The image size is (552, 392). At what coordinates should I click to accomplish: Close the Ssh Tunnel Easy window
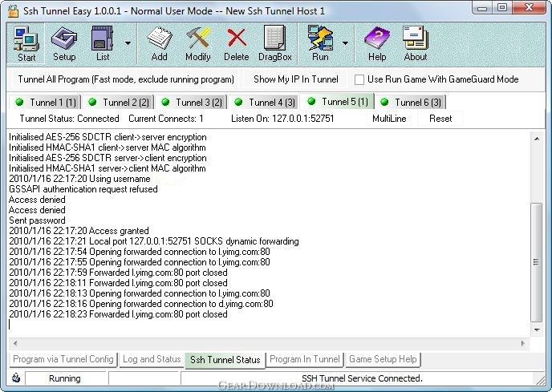point(529,8)
